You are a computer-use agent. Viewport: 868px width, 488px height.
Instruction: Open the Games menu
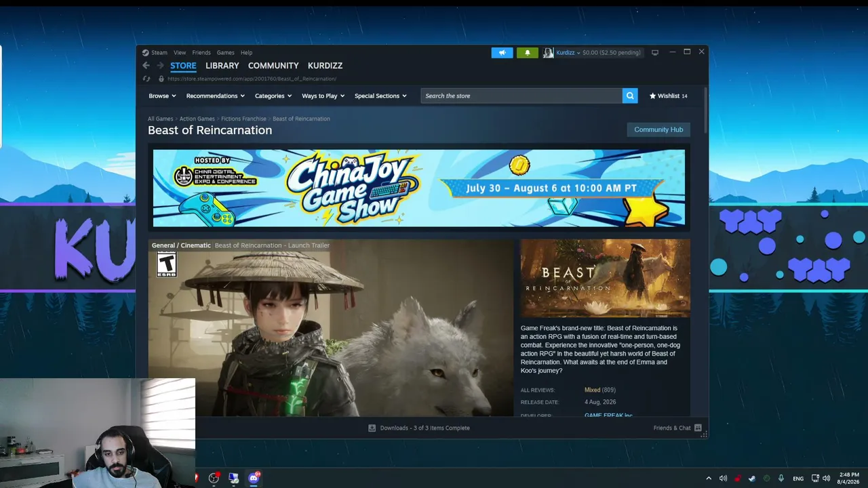[226, 52]
